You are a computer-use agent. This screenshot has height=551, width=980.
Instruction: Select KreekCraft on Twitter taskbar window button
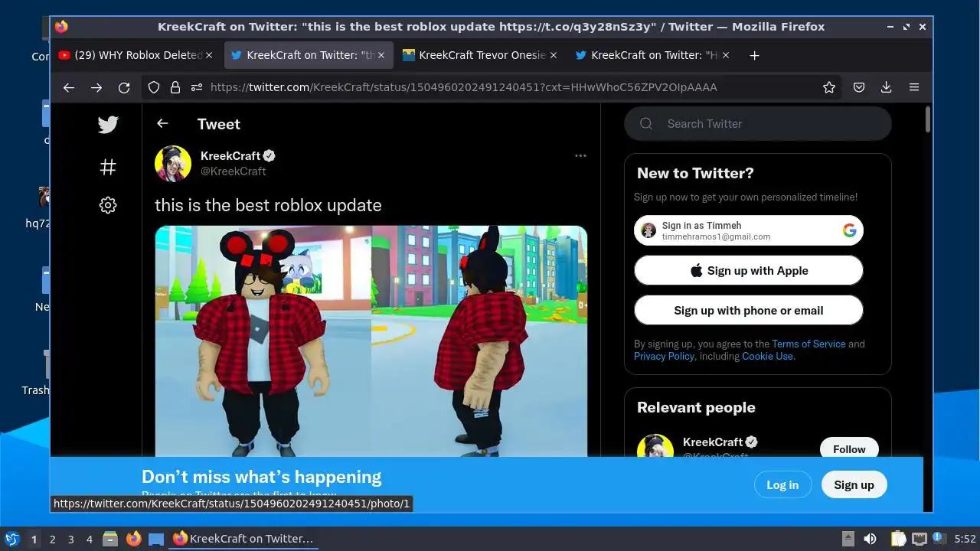[x=243, y=539]
